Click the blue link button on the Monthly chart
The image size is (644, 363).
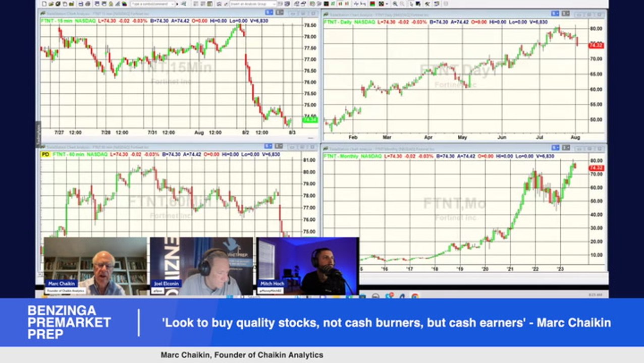pos(556,148)
